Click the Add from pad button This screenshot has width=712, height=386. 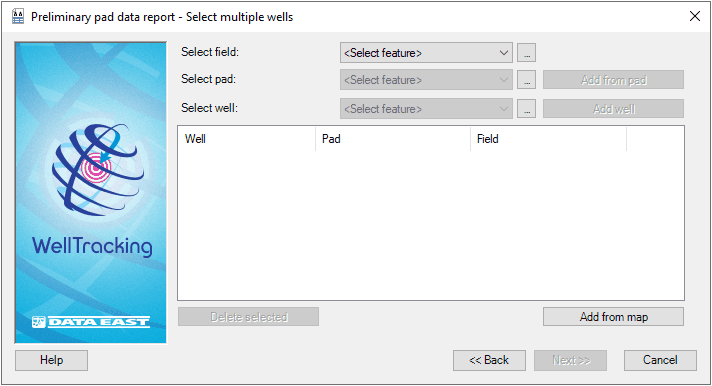coord(613,80)
